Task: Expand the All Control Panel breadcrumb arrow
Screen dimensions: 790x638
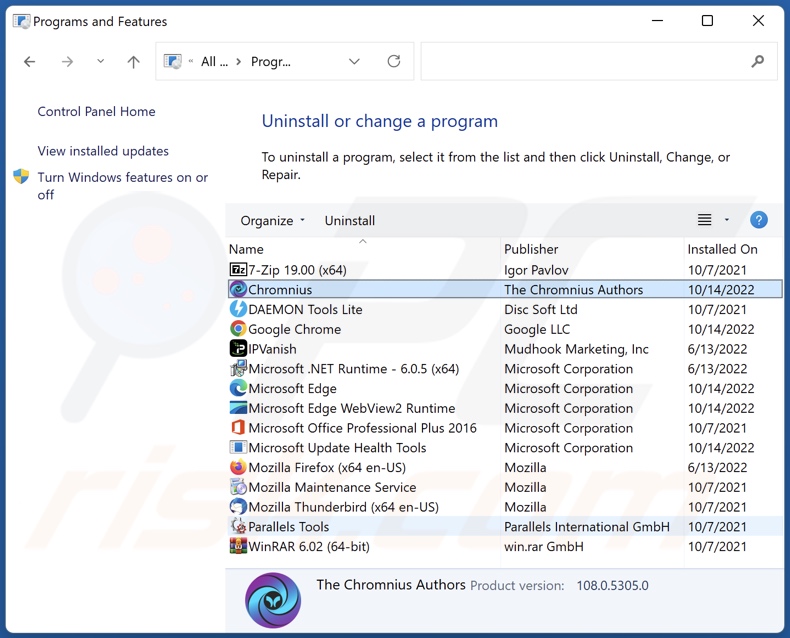Action: 239,61
